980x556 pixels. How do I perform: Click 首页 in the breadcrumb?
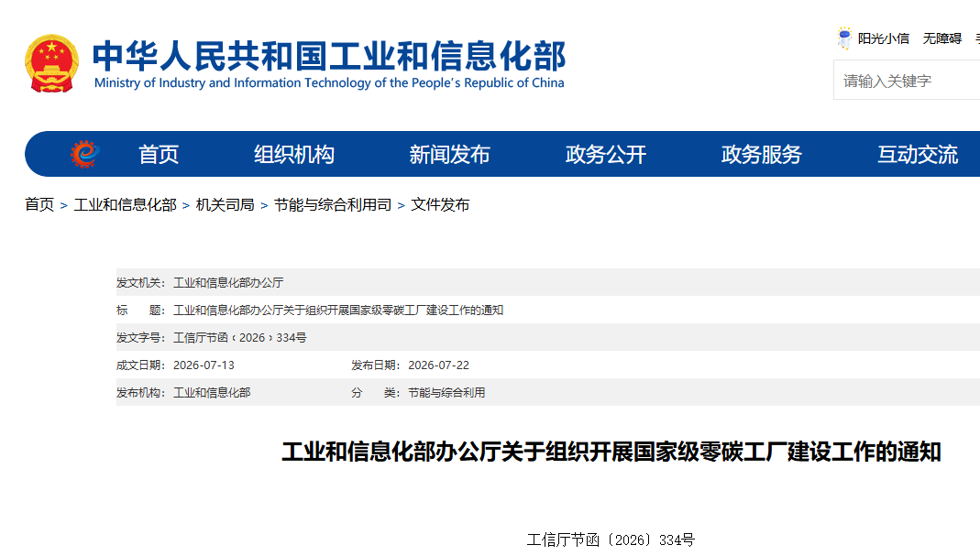tap(39, 205)
